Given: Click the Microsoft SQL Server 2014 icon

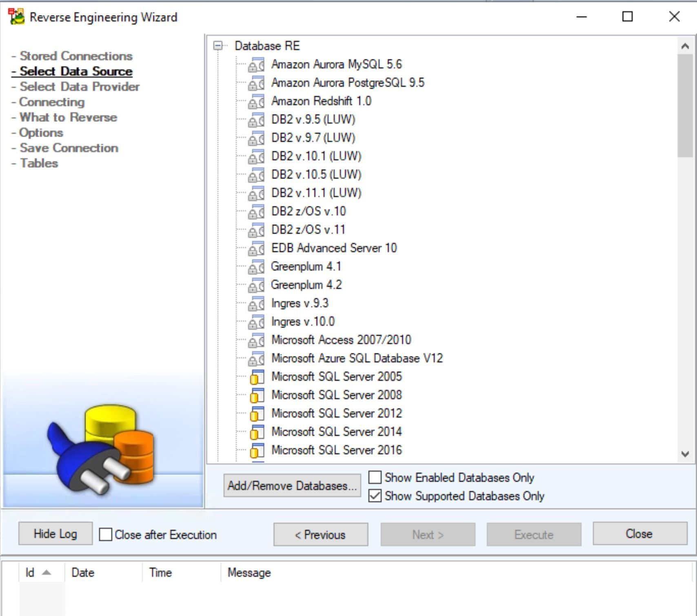Looking at the screenshot, I should tap(257, 432).
